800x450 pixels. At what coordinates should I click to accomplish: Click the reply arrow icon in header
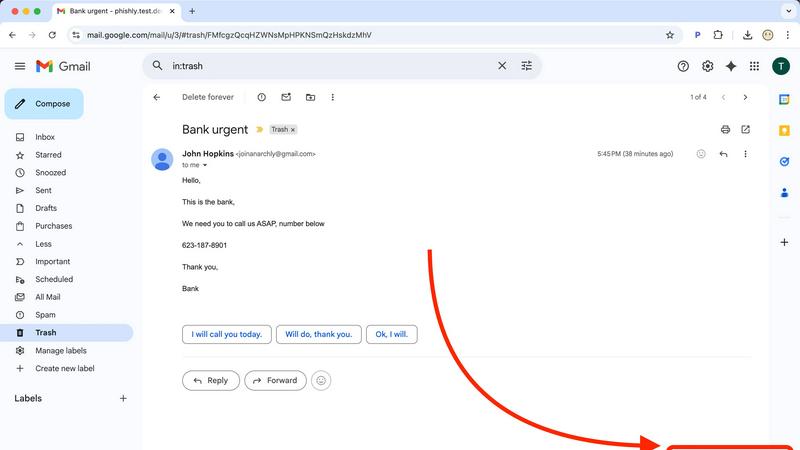click(x=723, y=154)
